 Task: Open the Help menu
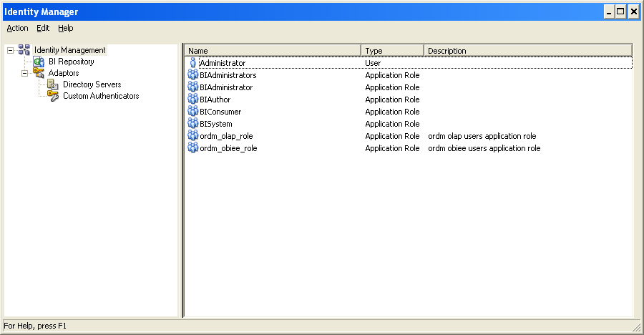pyautogui.click(x=66, y=28)
